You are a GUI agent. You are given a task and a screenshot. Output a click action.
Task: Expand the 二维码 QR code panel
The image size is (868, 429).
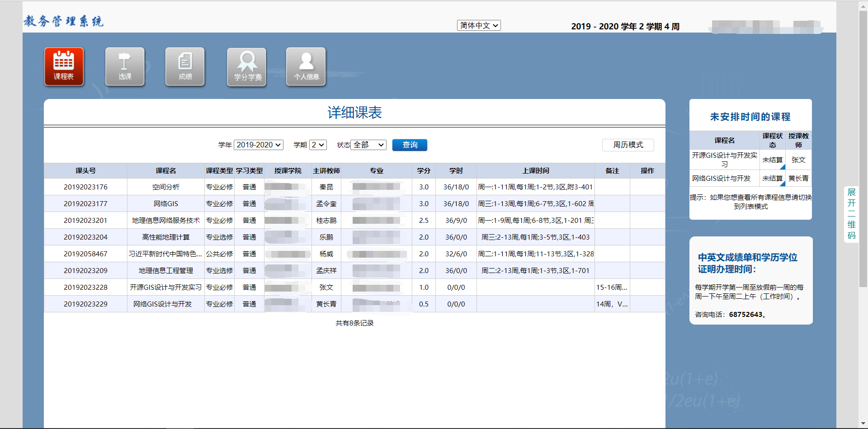[x=851, y=212]
